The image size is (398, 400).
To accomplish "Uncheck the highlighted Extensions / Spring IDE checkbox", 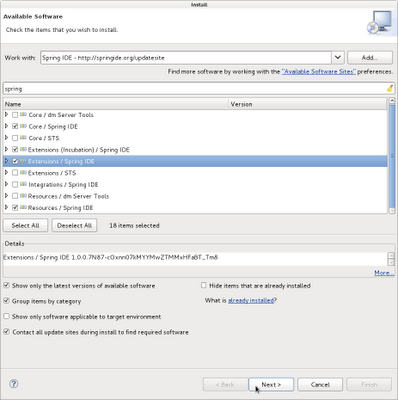I will 15,161.
